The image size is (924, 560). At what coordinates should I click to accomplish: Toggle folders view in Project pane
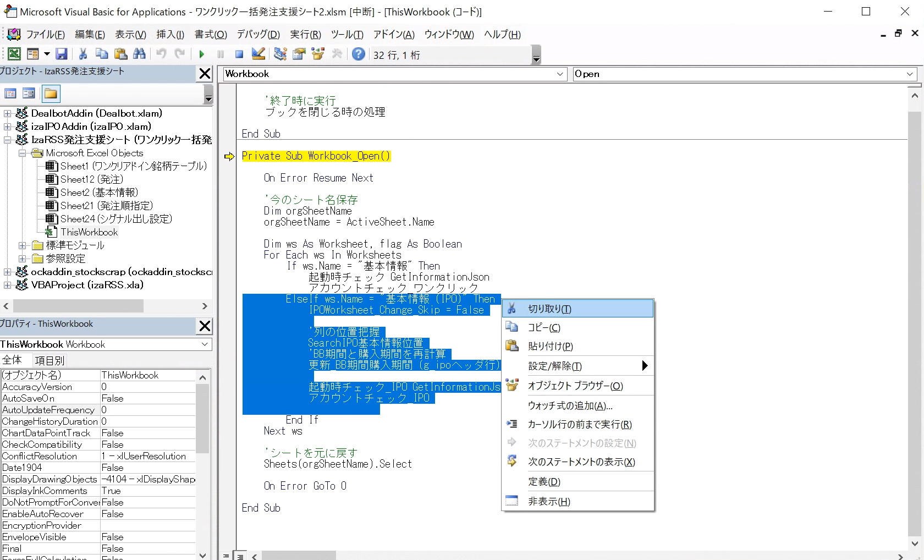[x=51, y=94]
